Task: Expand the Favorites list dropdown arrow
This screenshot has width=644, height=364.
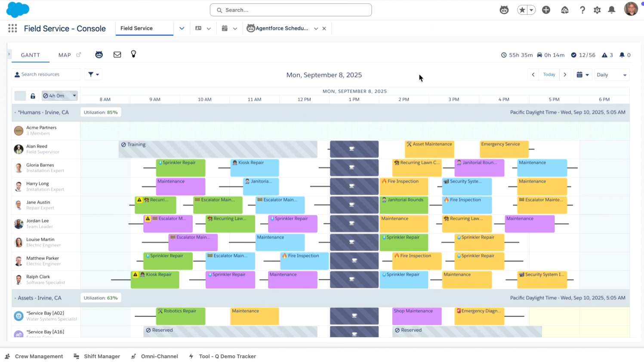Action: (531, 10)
